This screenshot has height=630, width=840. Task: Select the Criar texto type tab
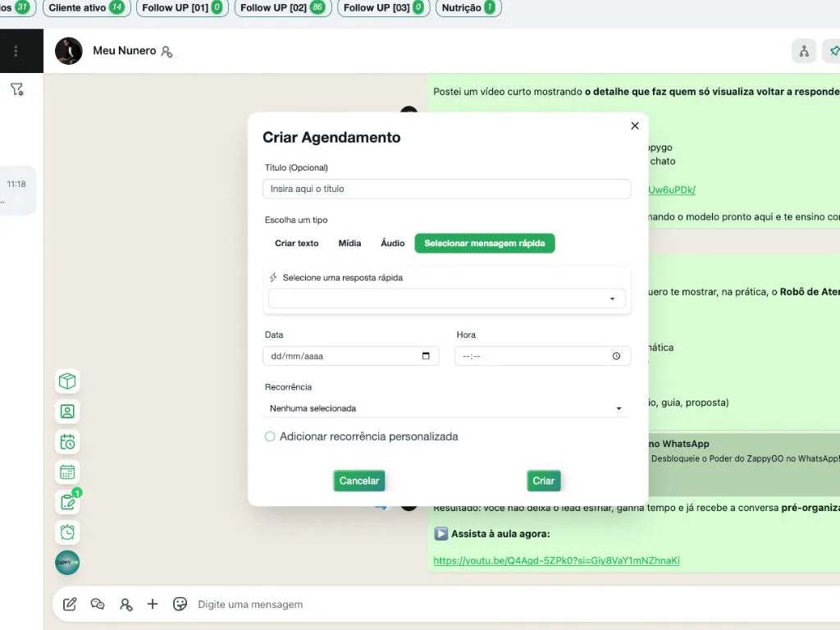[297, 244]
